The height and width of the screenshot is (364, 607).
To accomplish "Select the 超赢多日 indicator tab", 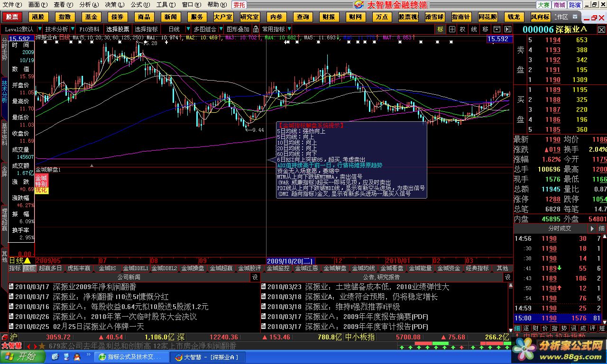I will point(50,268).
